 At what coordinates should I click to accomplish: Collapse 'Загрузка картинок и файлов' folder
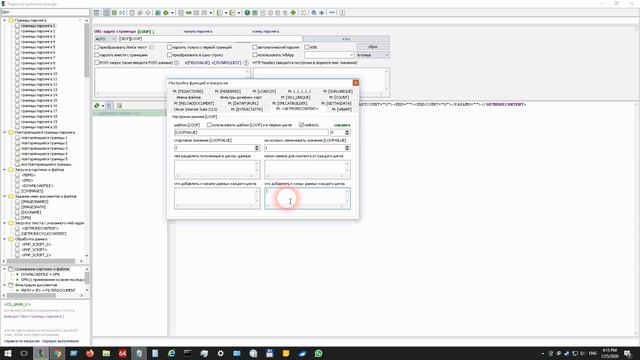(4, 169)
